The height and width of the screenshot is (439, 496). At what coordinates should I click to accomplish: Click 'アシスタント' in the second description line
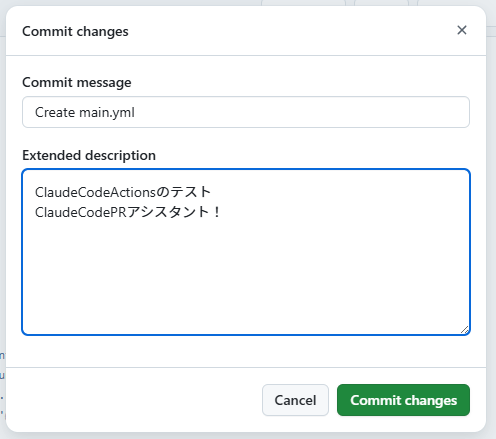point(168,212)
